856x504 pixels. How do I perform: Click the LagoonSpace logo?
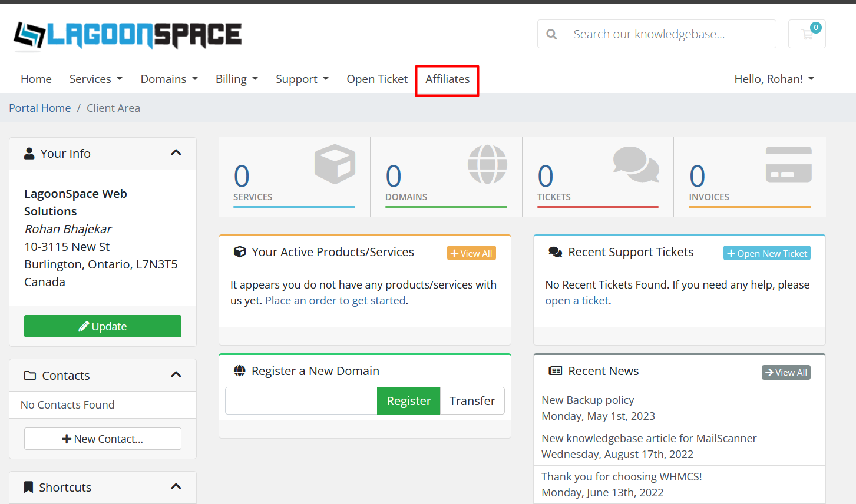click(x=128, y=35)
